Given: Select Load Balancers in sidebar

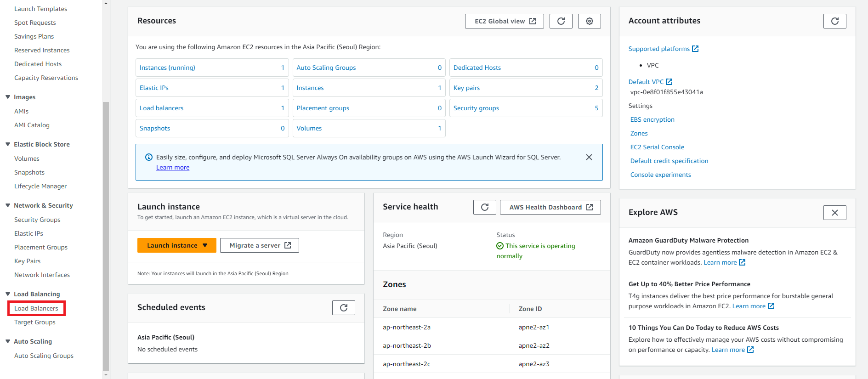Looking at the screenshot, I should point(36,308).
